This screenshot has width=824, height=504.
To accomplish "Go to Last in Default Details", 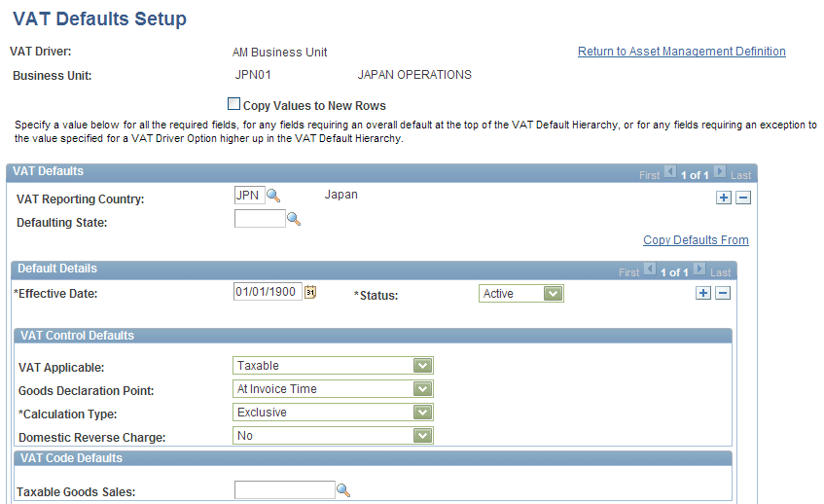I will (721, 272).
